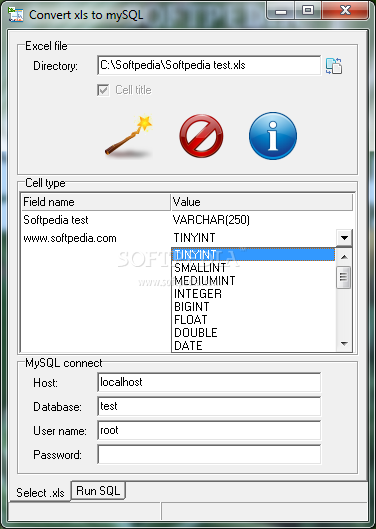
Task: Switch to the Select .xls tab
Action: [x=40, y=493]
